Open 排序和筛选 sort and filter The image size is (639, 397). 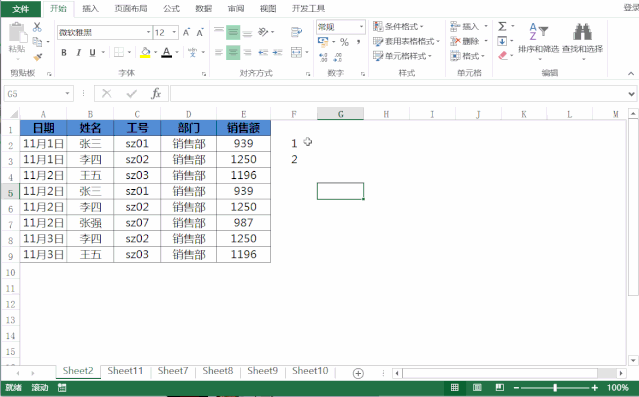[538, 41]
